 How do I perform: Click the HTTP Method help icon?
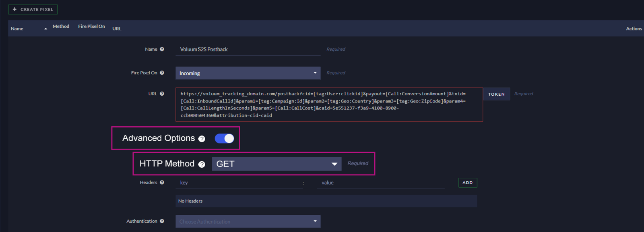coord(202,164)
